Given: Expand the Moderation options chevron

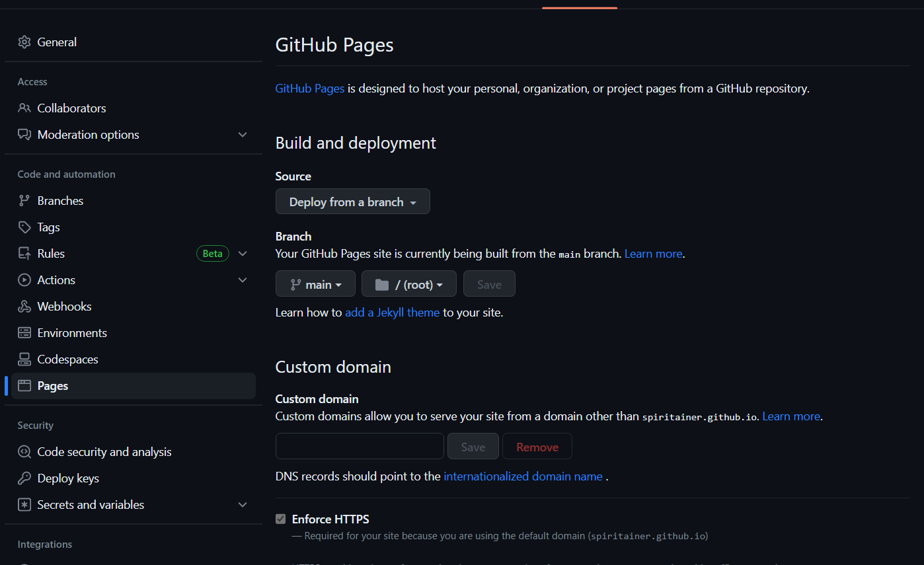Looking at the screenshot, I should pyautogui.click(x=243, y=135).
